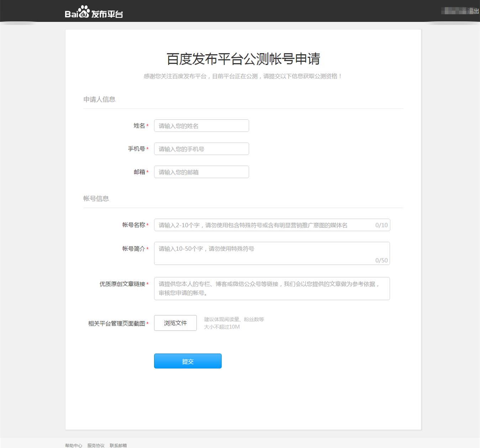Click the 0/50 character counter
Viewport: 480px width, 448px height.
[x=381, y=260]
